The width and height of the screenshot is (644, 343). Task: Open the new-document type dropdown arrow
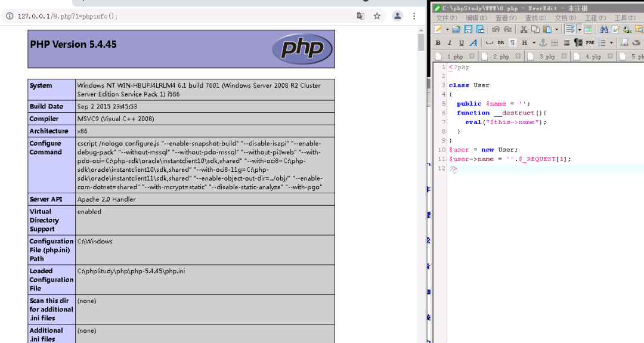point(447,30)
